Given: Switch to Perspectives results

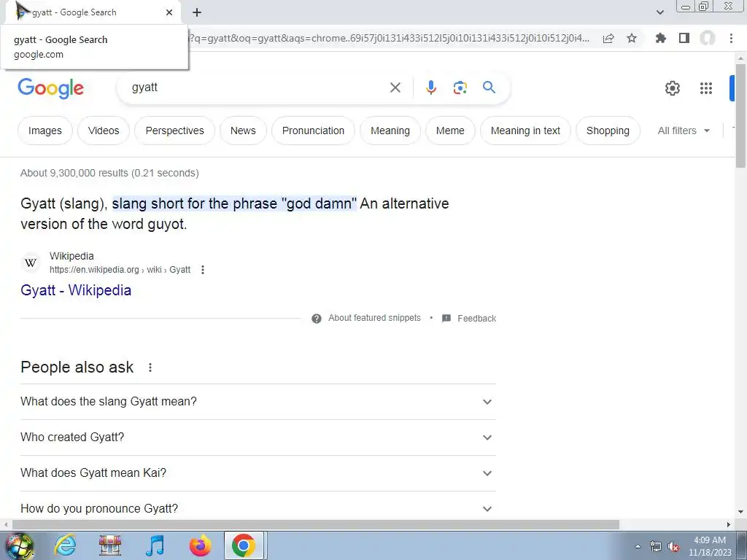Looking at the screenshot, I should (x=174, y=131).
